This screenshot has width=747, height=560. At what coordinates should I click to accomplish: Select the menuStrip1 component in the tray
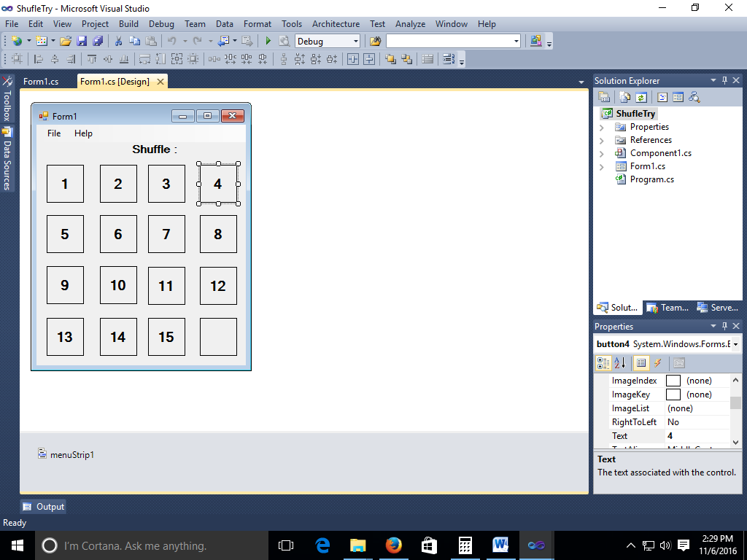(x=66, y=454)
